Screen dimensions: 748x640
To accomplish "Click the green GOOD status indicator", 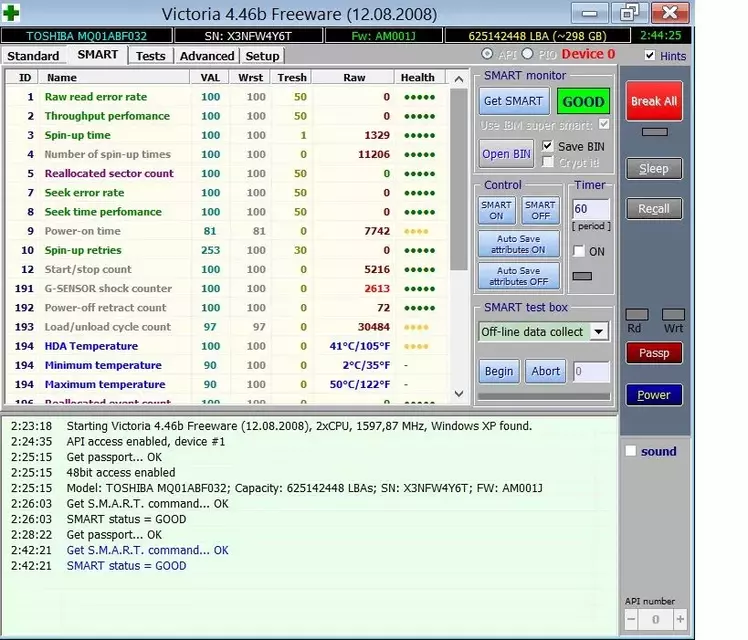I will 583,101.
